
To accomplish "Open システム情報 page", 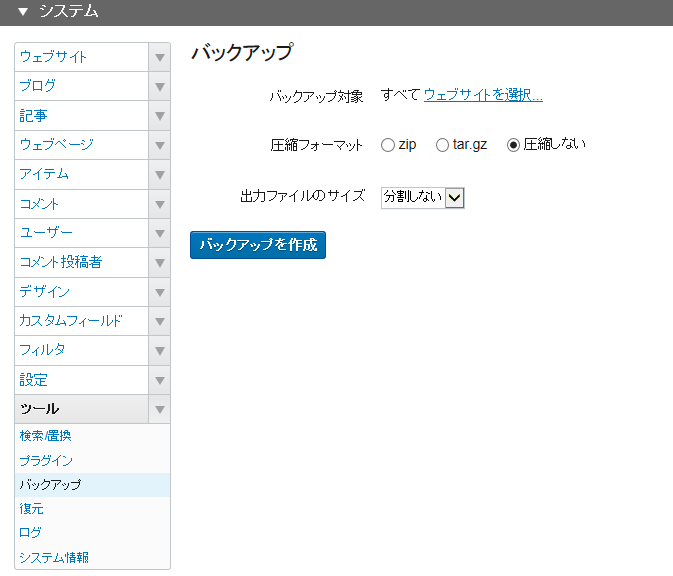I will coord(54,558).
